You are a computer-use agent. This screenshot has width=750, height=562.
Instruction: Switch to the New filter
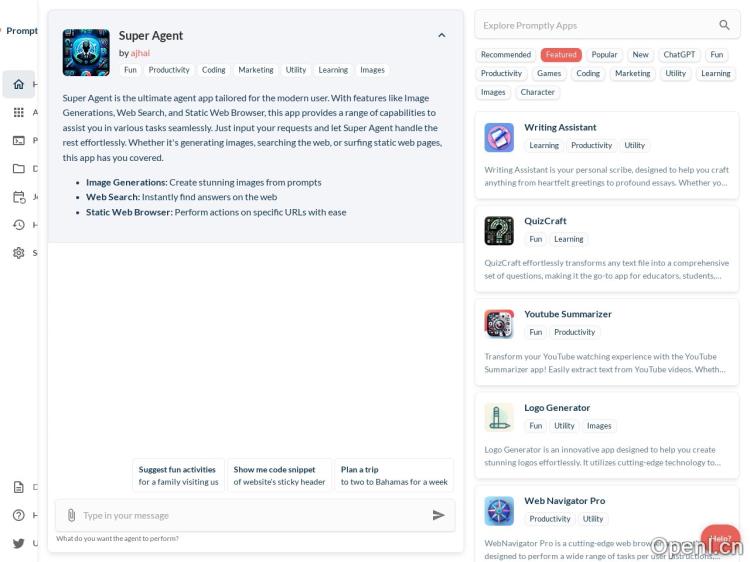pos(640,55)
